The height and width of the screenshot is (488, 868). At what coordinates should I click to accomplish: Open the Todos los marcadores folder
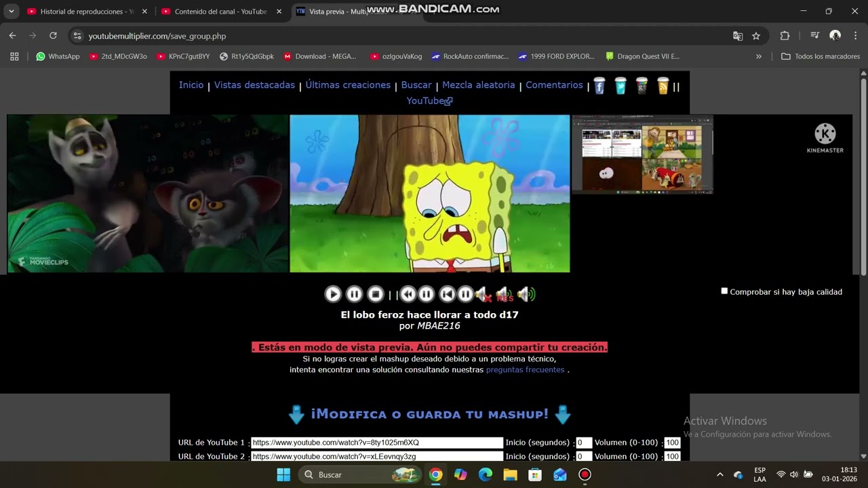pyautogui.click(x=821, y=56)
